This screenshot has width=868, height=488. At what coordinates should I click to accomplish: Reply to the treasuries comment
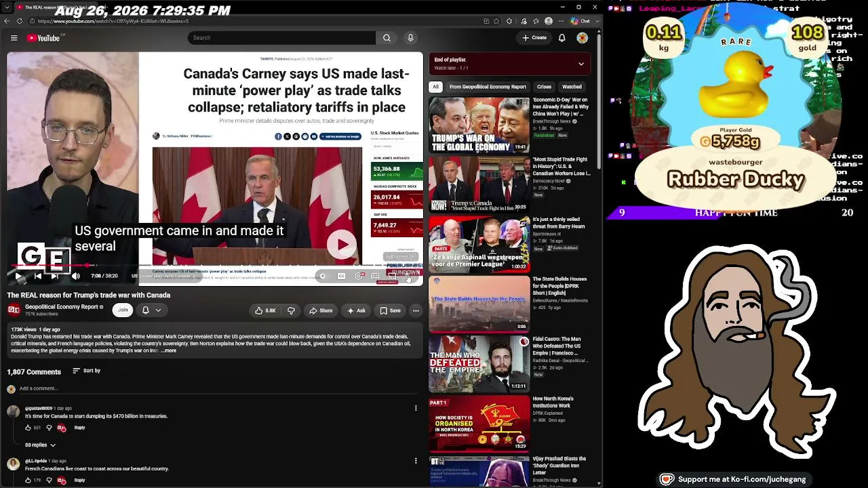[79, 428]
